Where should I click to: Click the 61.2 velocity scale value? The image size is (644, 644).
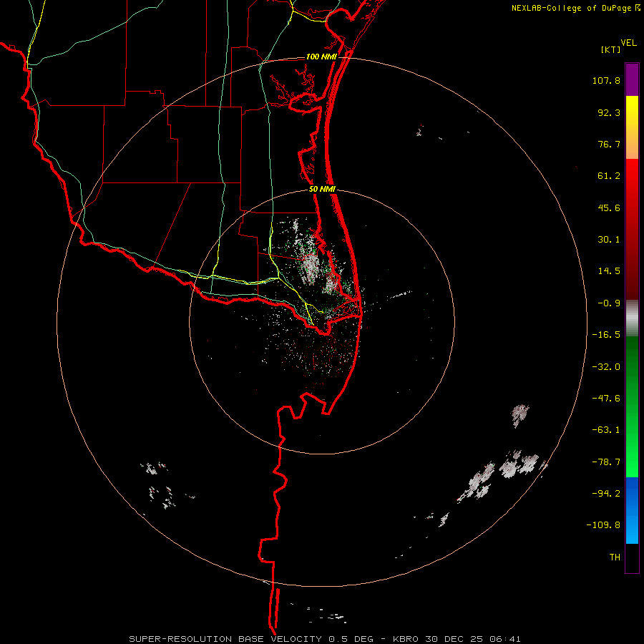[609, 176]
